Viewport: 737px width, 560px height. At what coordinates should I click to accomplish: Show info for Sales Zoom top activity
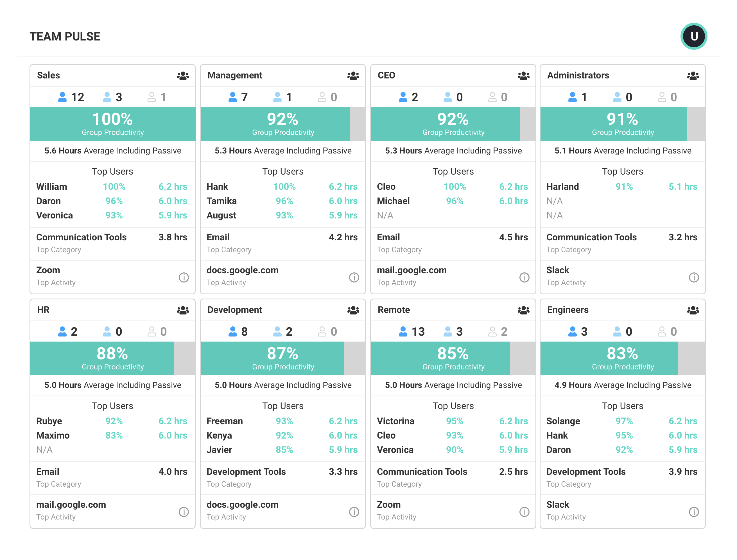184,277
